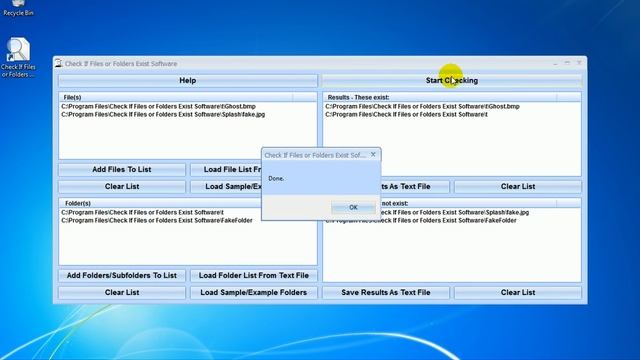Click File(s) column header

176,97
